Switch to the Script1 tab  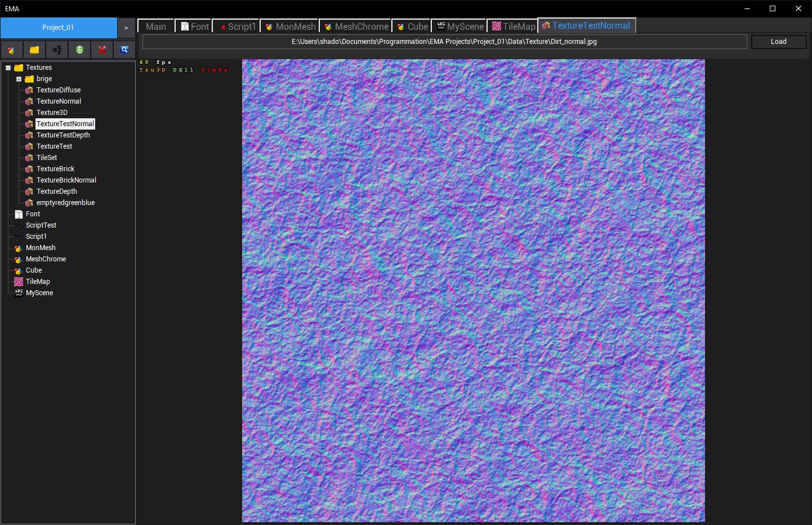tap(236, 26)
